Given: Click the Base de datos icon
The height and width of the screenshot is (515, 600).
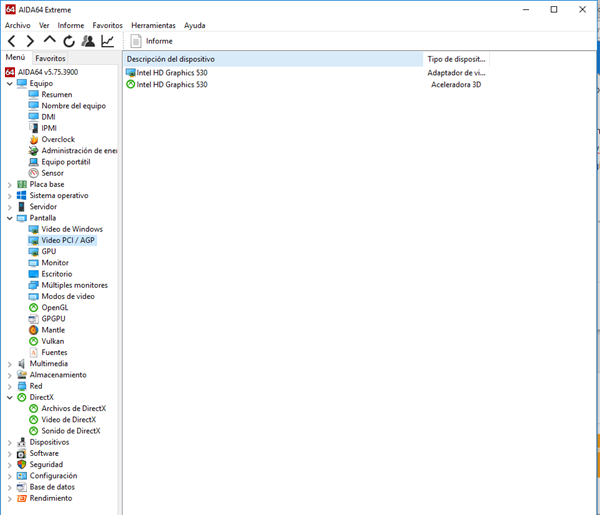Looking at the screenshot, I should [22, 487].
